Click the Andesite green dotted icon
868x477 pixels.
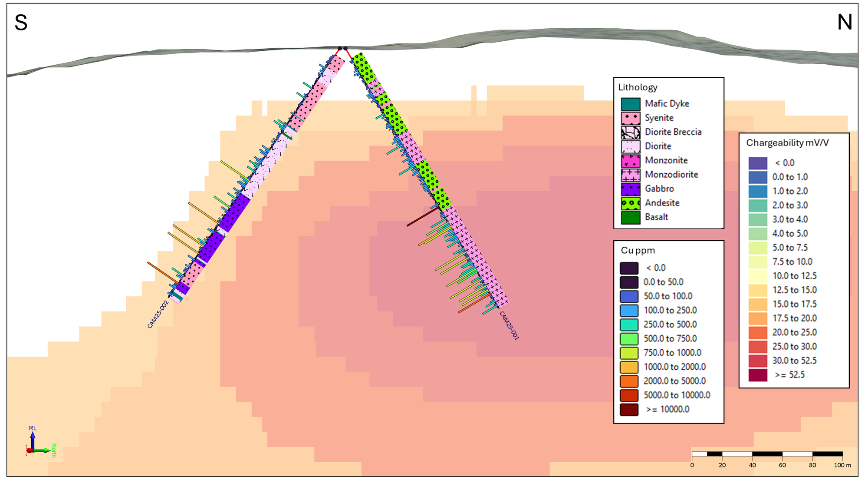pos(631,203)
